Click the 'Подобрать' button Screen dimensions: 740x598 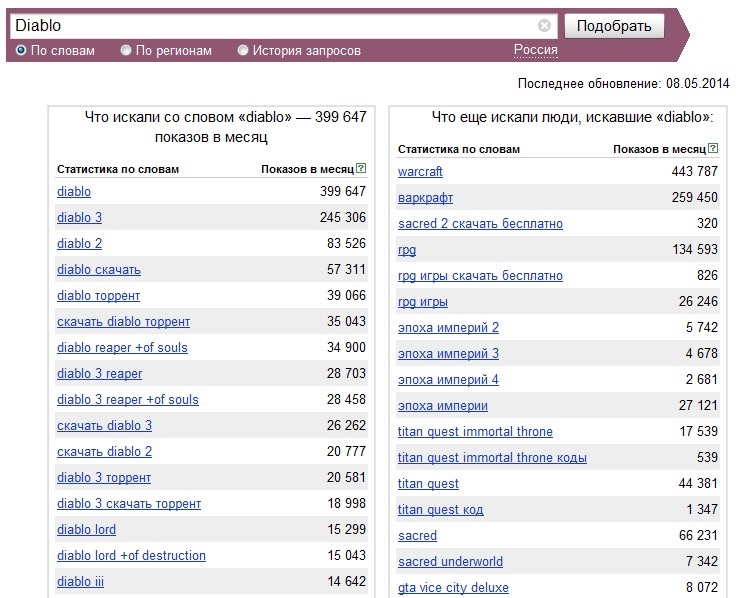point(614,26)
